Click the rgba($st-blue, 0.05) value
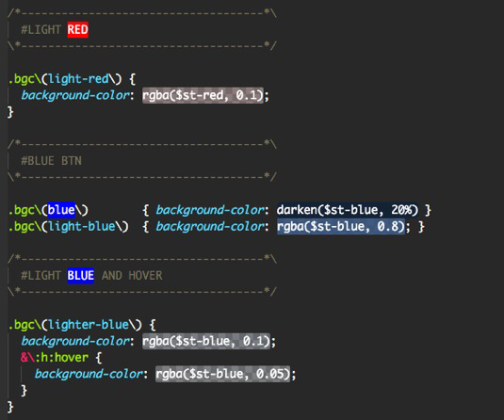 pyautogui.click(x=222, y=374)
